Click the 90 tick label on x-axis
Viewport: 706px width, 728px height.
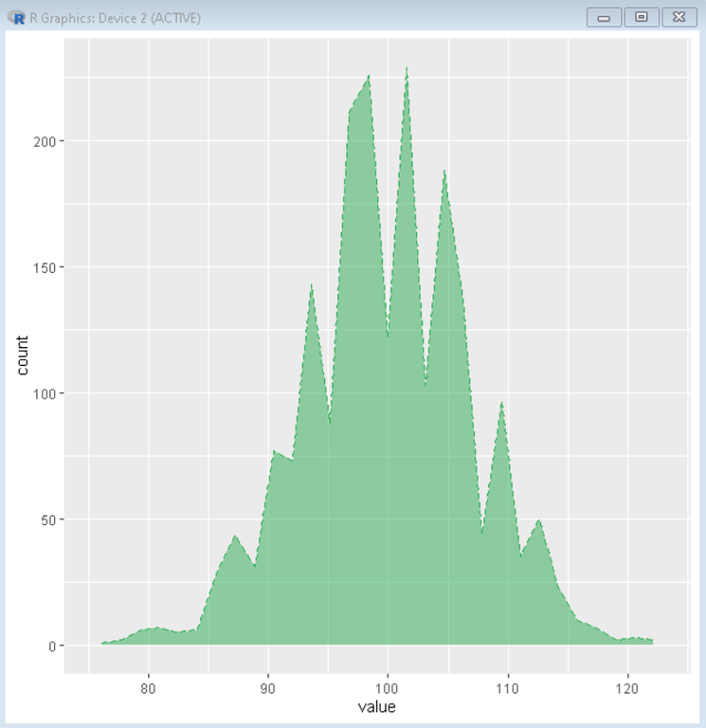click(x=268, y=688)
